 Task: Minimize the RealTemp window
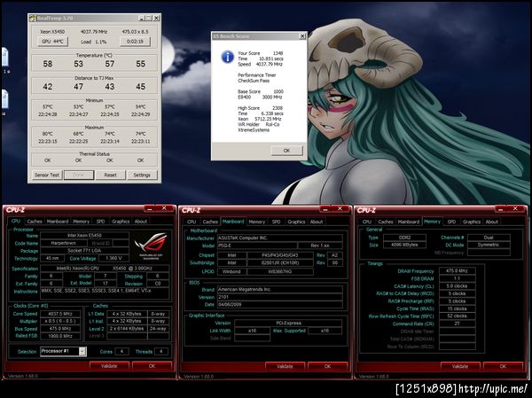(142, 18)
